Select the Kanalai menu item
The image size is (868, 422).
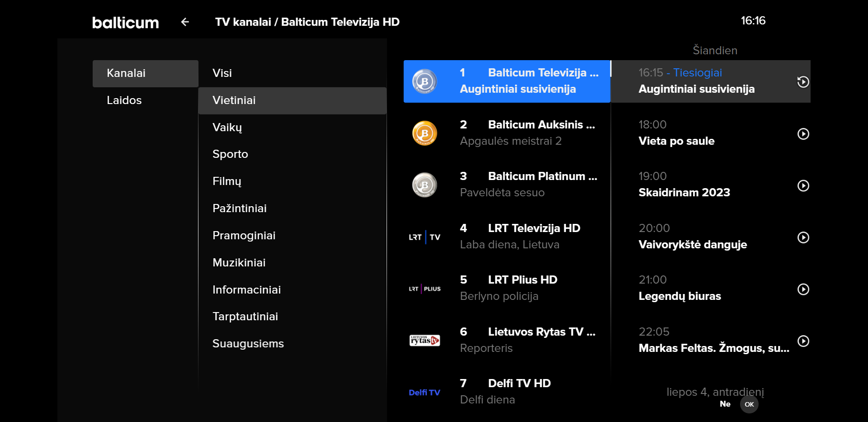pyautogui.click(x=146, y=73)
